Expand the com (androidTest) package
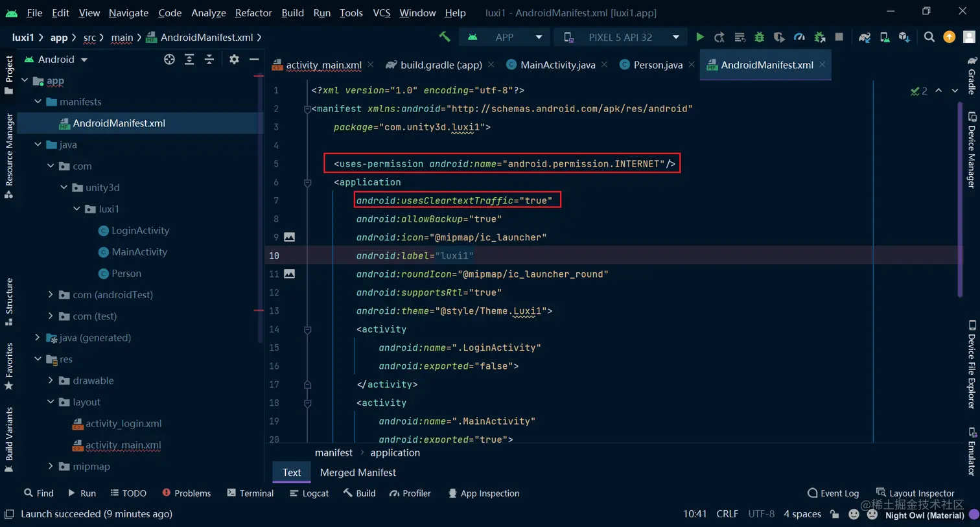Image resolution: width=980 pixels, height=527 pixels. tap(51, 295)
